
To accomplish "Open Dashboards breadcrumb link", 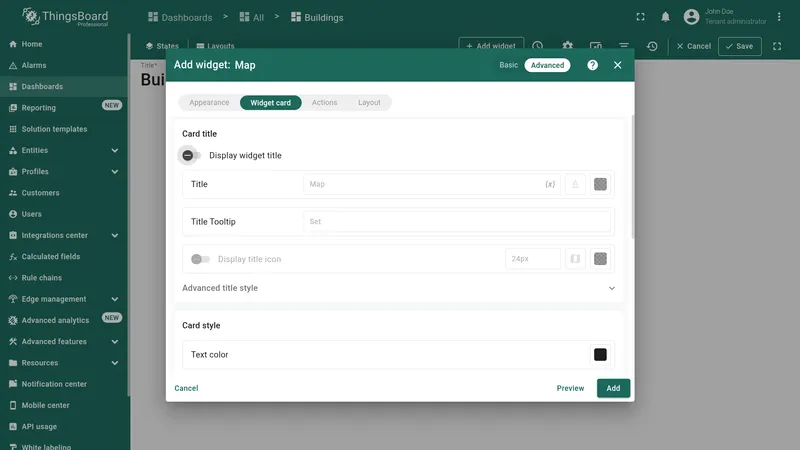I will [x=180, y=17].
